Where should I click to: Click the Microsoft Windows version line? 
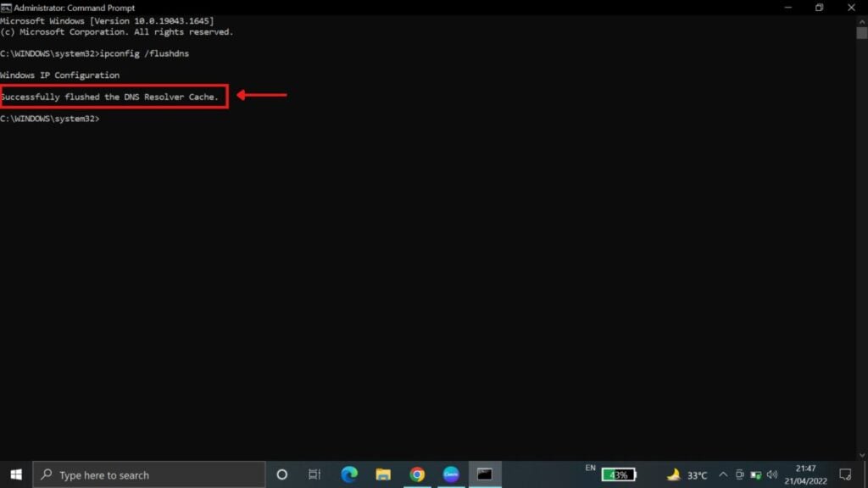[x=107, y=21]
